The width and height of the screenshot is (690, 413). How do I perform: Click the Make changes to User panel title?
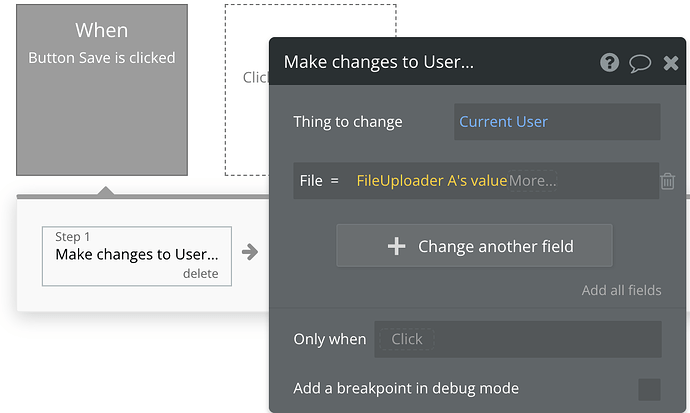tap(378, 62)
